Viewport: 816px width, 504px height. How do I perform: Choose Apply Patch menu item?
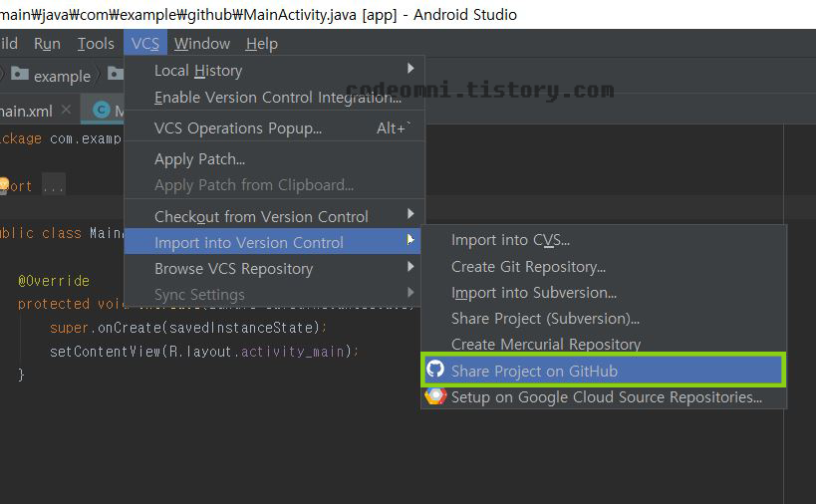(x=274, y=159)
